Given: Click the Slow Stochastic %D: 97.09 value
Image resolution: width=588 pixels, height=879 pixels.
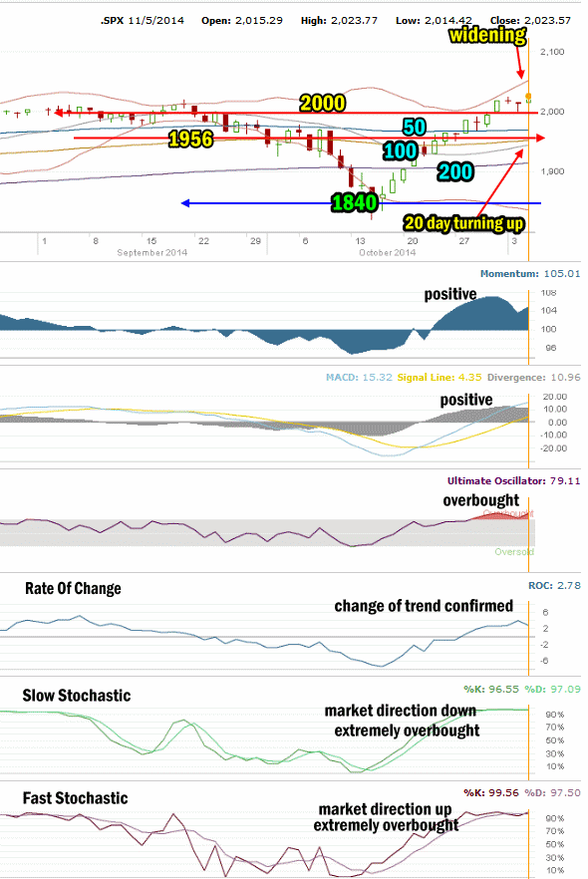Looking at the screenshot, I should [553, 690].
